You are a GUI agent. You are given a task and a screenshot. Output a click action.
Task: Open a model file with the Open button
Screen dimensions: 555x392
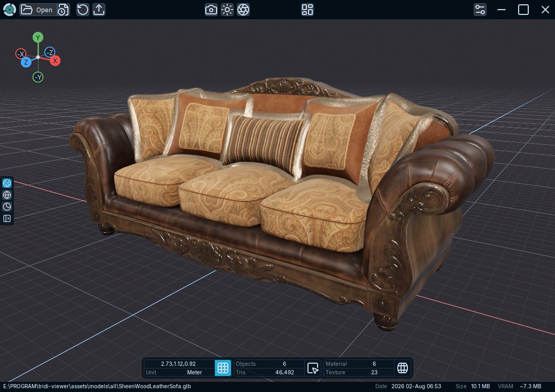38,10
